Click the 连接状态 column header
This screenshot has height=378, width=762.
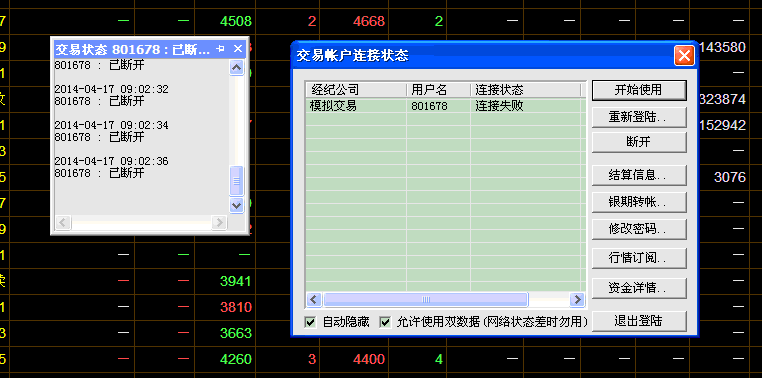point(525,90)
